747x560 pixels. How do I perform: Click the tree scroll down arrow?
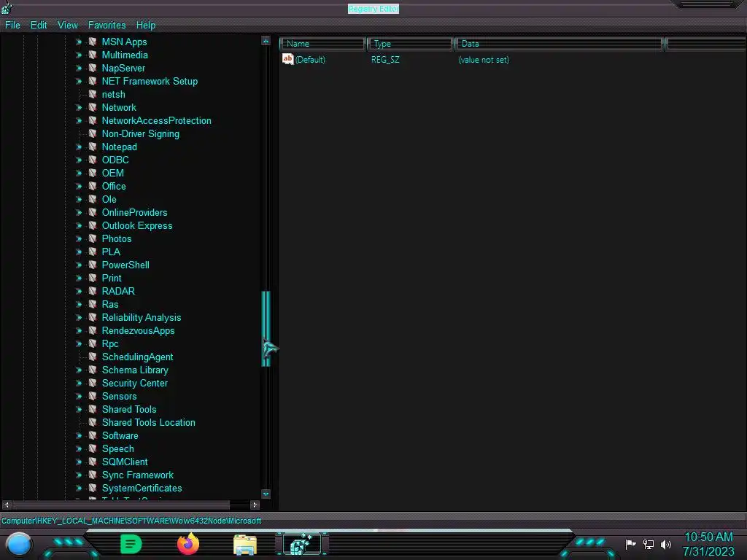pos(266,494)
